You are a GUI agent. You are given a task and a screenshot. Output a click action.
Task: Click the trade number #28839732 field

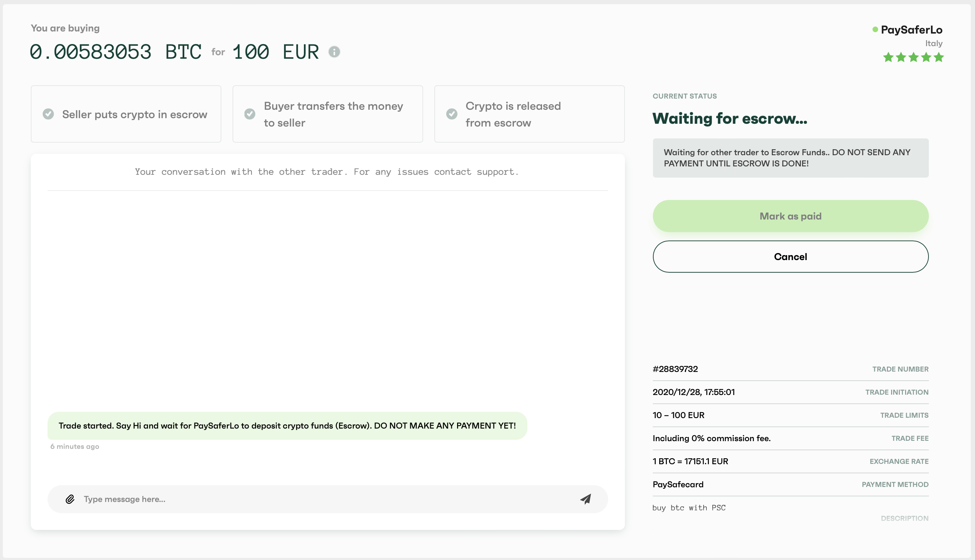(x=676, y=369)
